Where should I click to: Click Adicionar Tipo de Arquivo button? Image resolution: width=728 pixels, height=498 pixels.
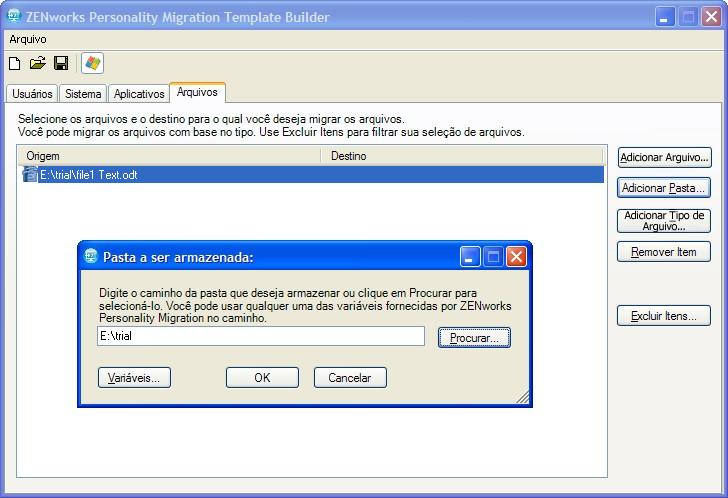point(664,220)
